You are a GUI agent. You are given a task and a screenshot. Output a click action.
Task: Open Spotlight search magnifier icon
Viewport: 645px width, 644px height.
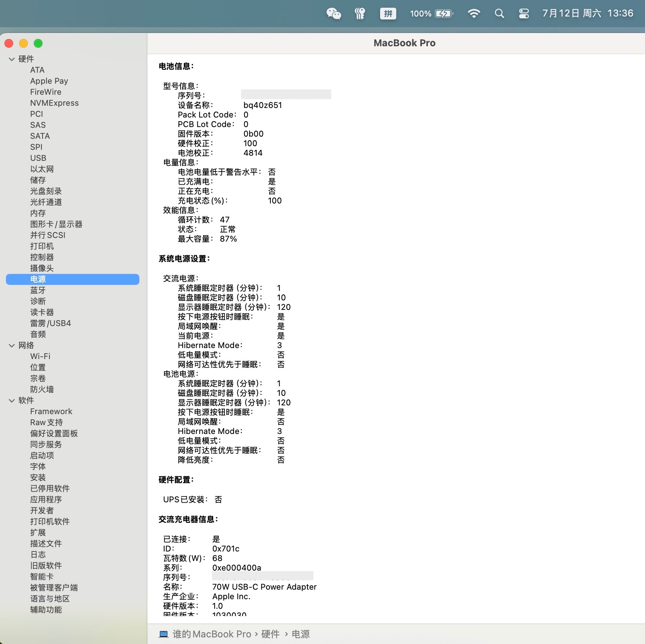[x=499, y=14]
